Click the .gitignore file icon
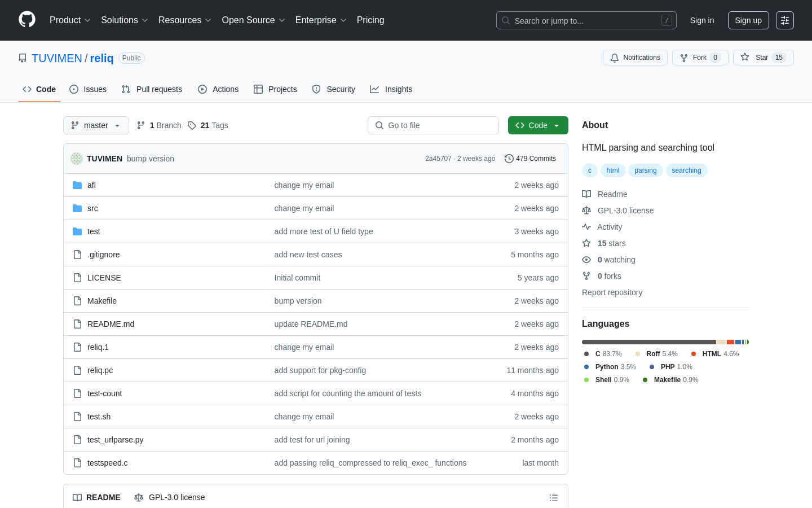This screenshot has width=812, height=508. [77, 255]
